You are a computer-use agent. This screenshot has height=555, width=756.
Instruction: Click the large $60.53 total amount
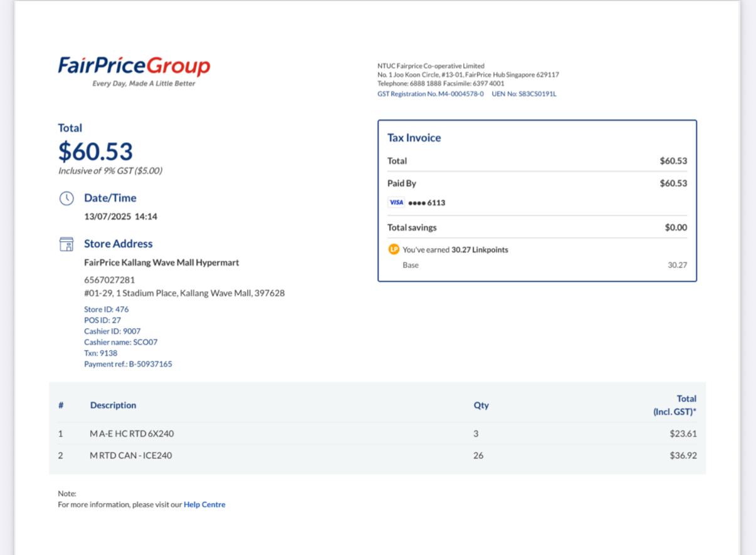[96, 152]
